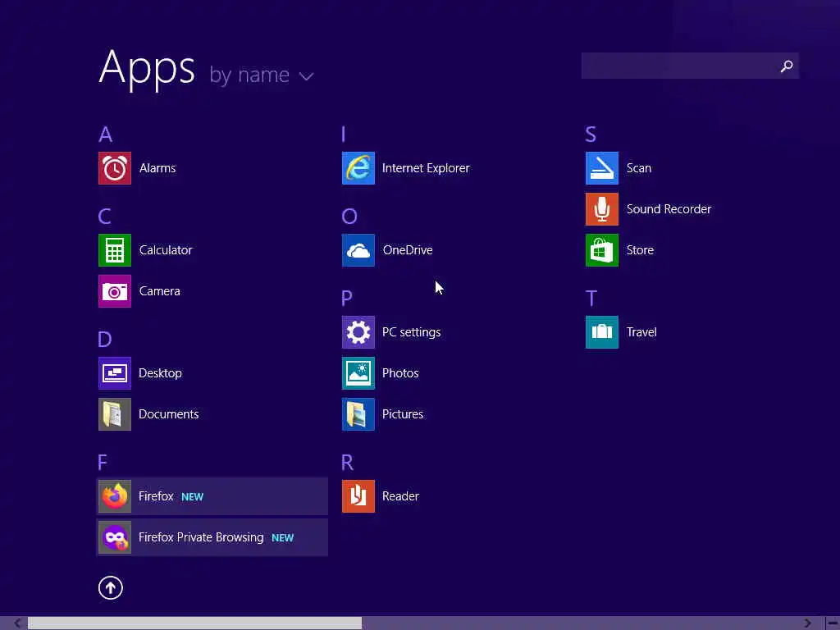Click the 'Camera' text label
840x630 pixels.
[160, 291]
